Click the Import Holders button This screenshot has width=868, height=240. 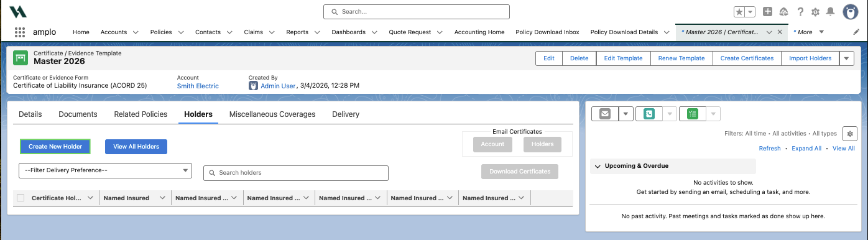click(x=810, y=58)
